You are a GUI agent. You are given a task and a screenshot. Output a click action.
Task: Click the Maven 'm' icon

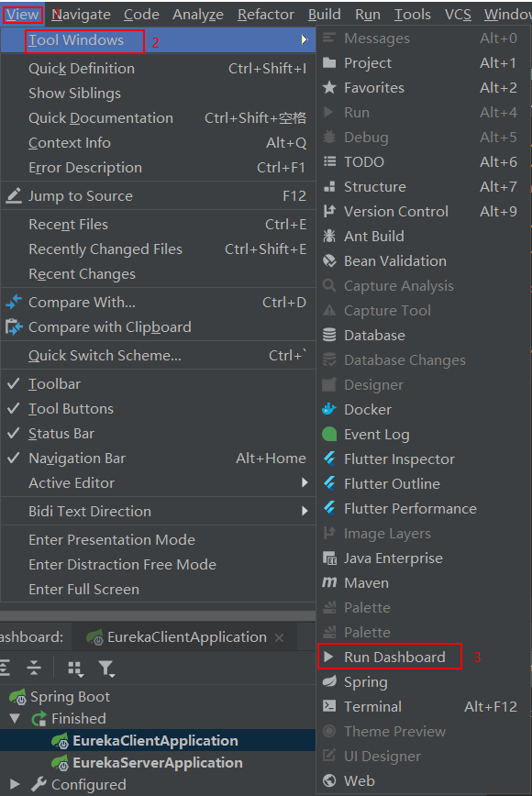coord(329,582)
